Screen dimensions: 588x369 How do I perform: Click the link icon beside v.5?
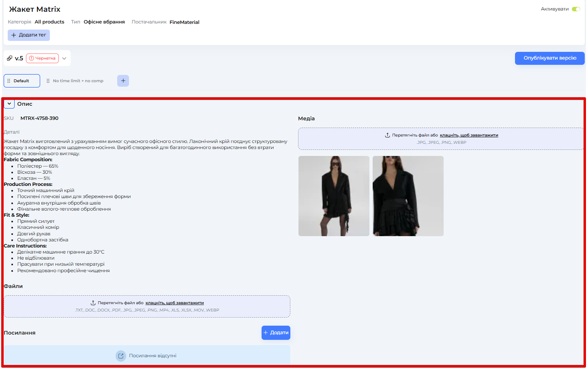pos(10,58)
